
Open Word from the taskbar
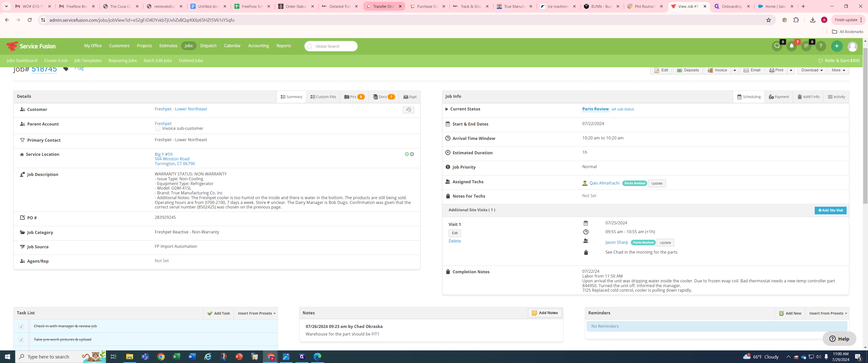pyautogui.click(x=192, y=357)
